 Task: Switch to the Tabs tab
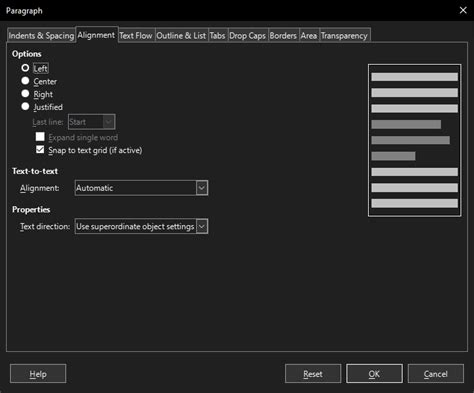pos(217,36)
